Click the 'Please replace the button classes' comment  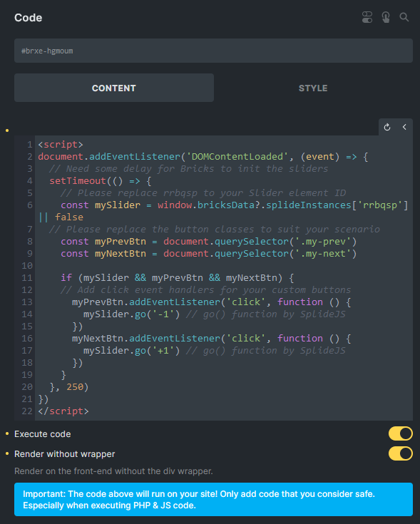click(214, 230)
